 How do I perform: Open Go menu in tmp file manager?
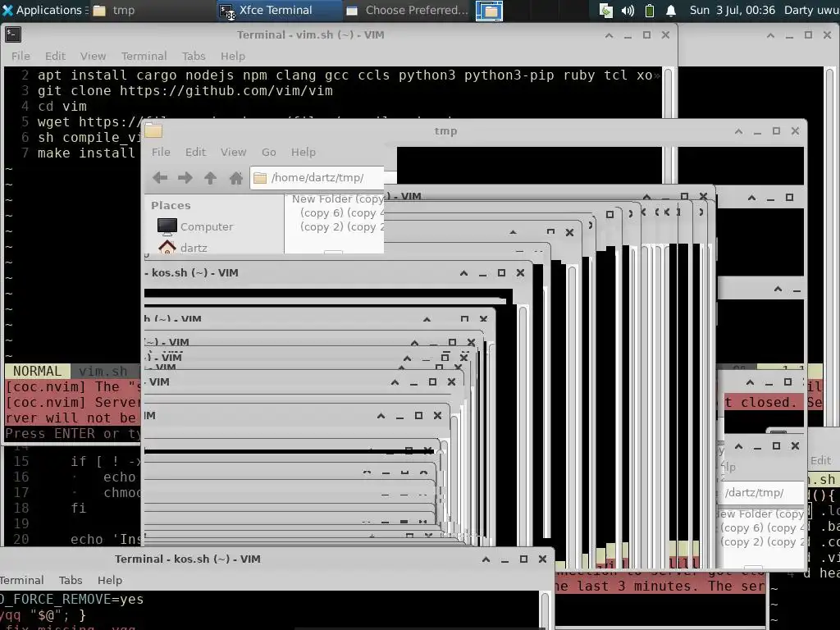pos(269,152)
